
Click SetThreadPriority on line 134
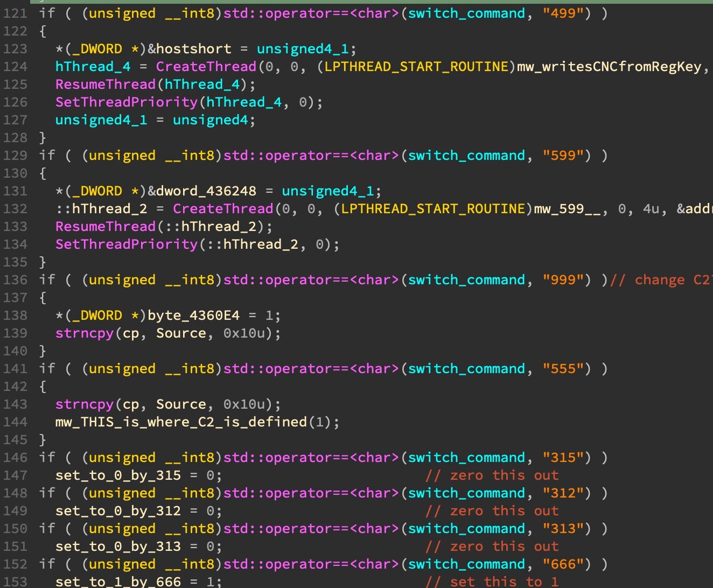pos(127,244)
